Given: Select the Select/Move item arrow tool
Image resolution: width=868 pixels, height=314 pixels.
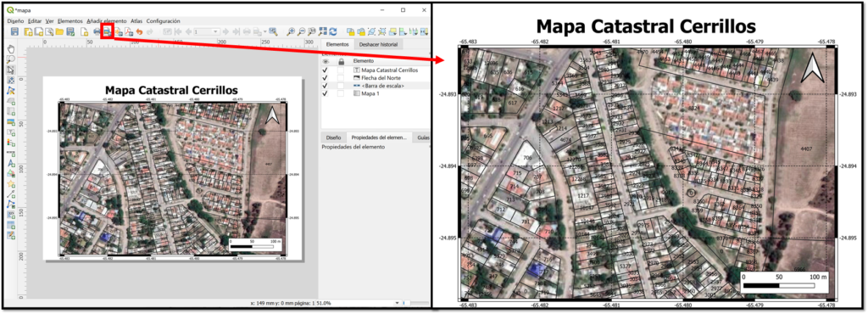Looking at the screenshot, I should (10, 70).
